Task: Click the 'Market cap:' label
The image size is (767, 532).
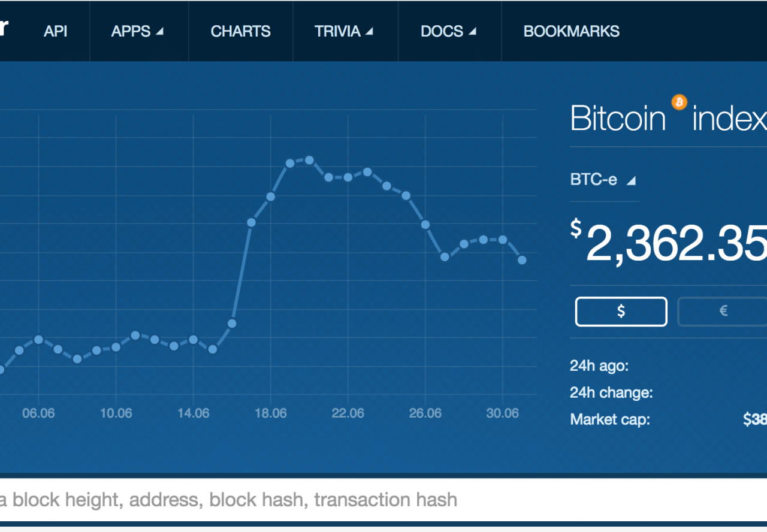Action: click(x=610, y=419)
